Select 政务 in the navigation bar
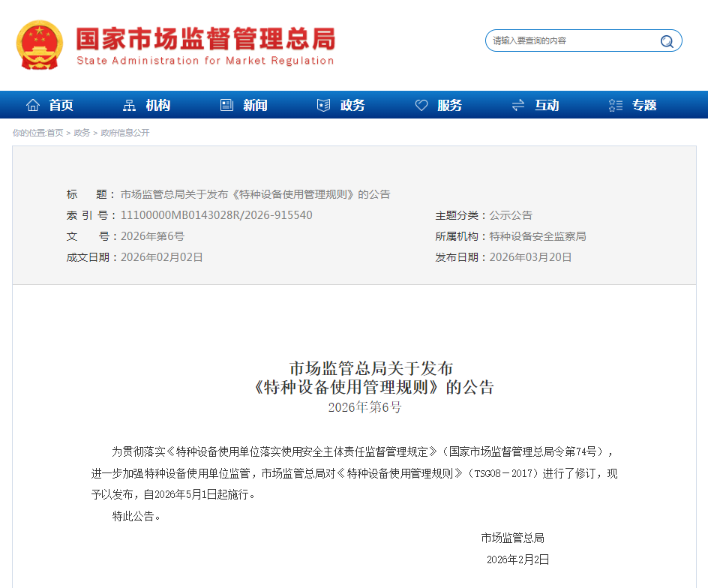708x588 pixels. pos(351,104)
